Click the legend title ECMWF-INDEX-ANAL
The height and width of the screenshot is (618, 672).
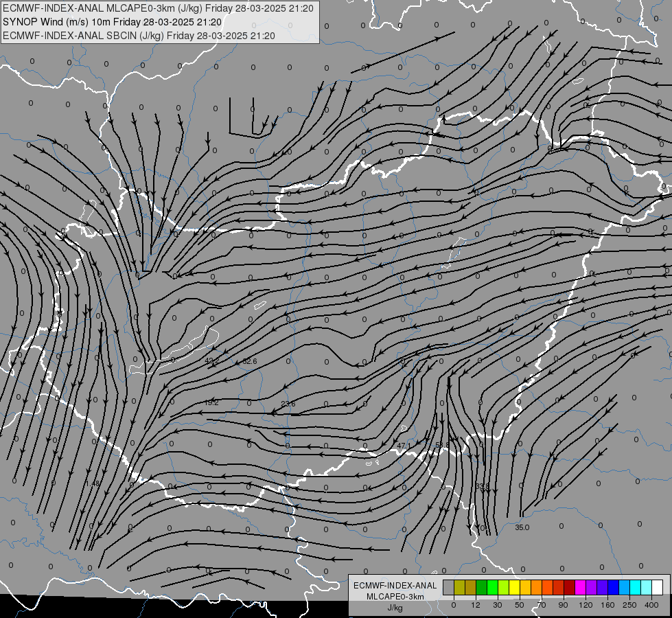tap(395, 586)
